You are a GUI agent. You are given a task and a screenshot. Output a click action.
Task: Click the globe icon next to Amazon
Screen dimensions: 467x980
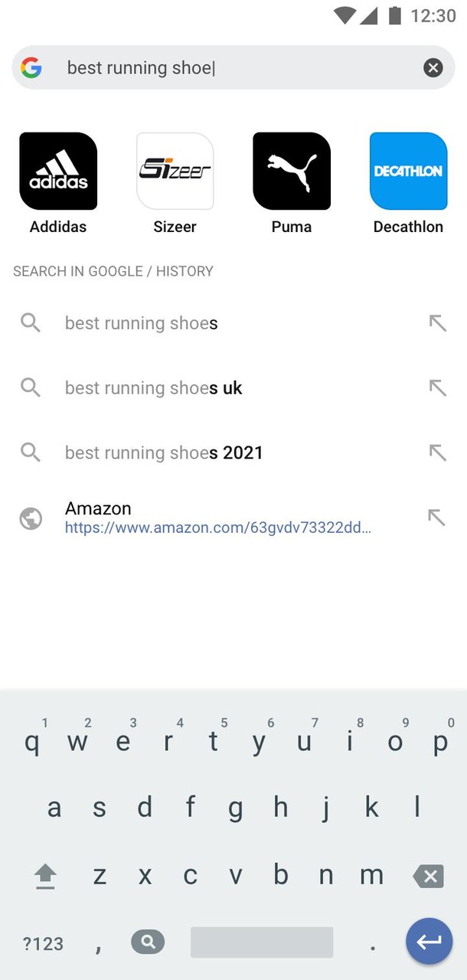point(31,518)
